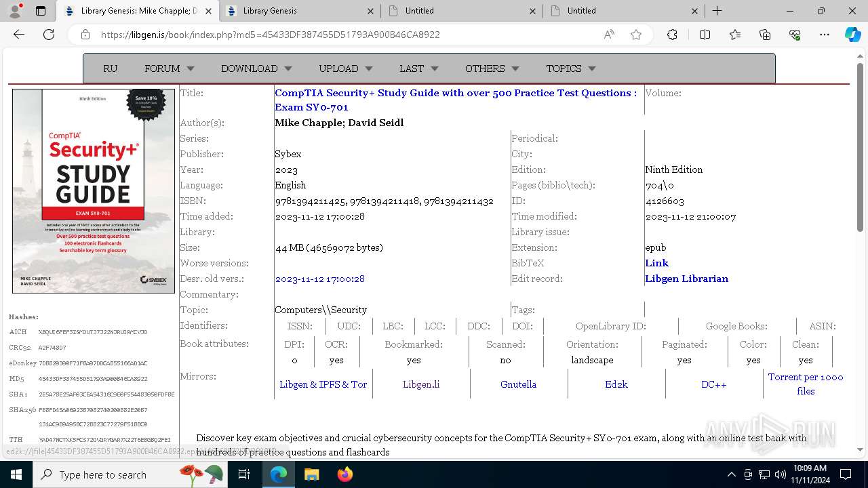Select the publisher name Sybex

[288, 154]
